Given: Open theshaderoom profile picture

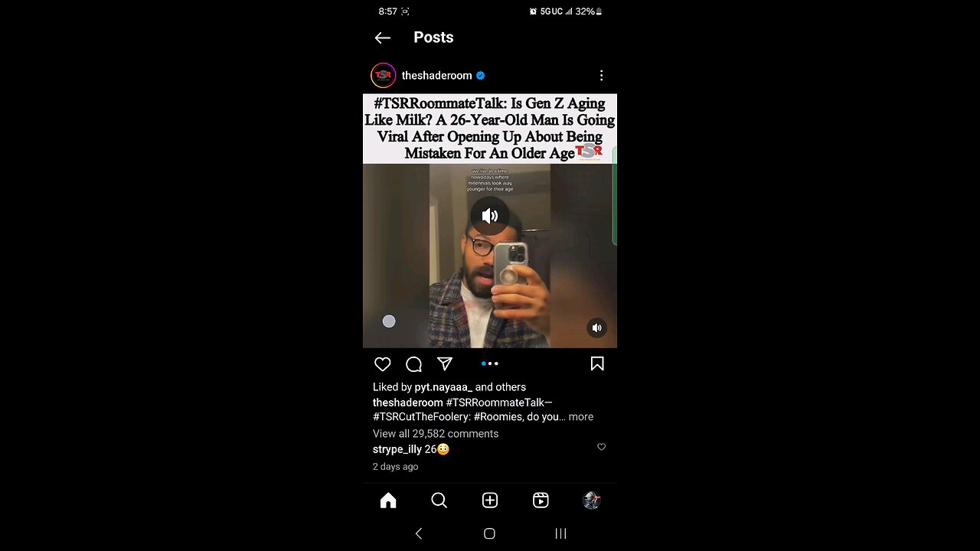Looking at the screenshot, I should coord(384,76).
